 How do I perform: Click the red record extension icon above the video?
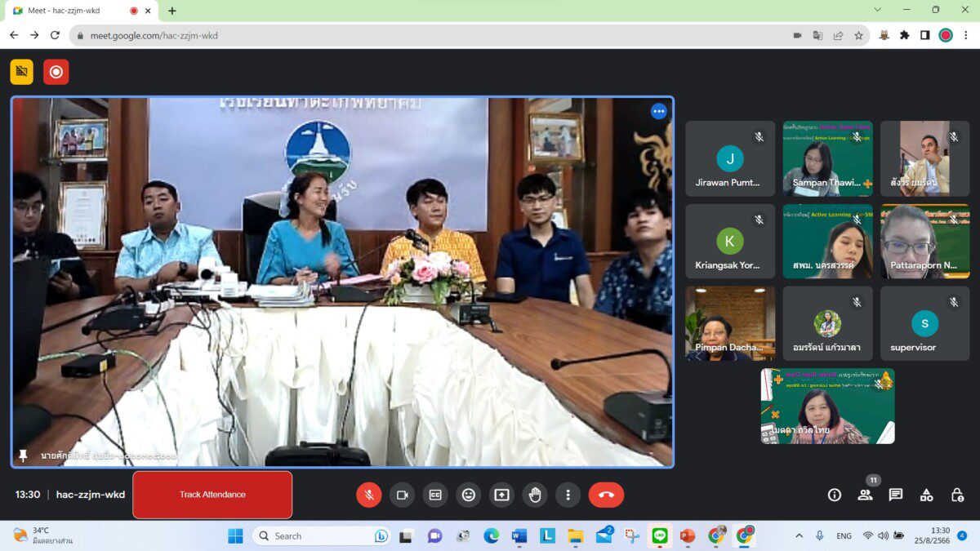56,72
